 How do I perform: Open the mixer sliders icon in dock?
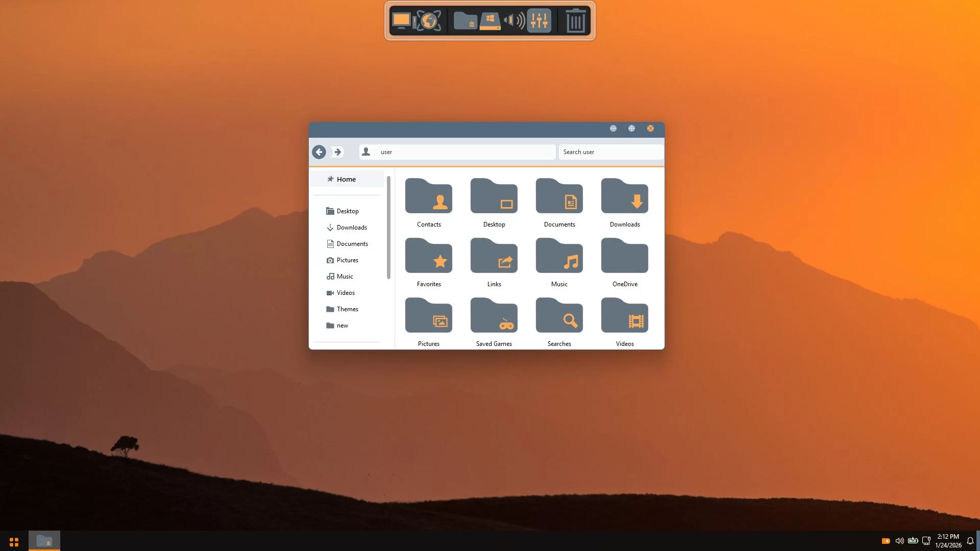coord(539,21)
